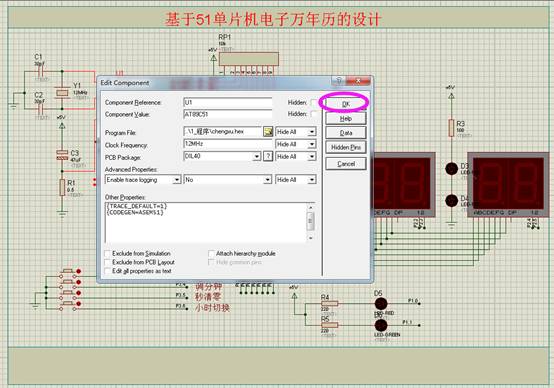Image resolution: width=554 pixels, height=388 pixels.
Task: Click the scroll up arrow in Other Properties
Action: click(x=311, y=207)
